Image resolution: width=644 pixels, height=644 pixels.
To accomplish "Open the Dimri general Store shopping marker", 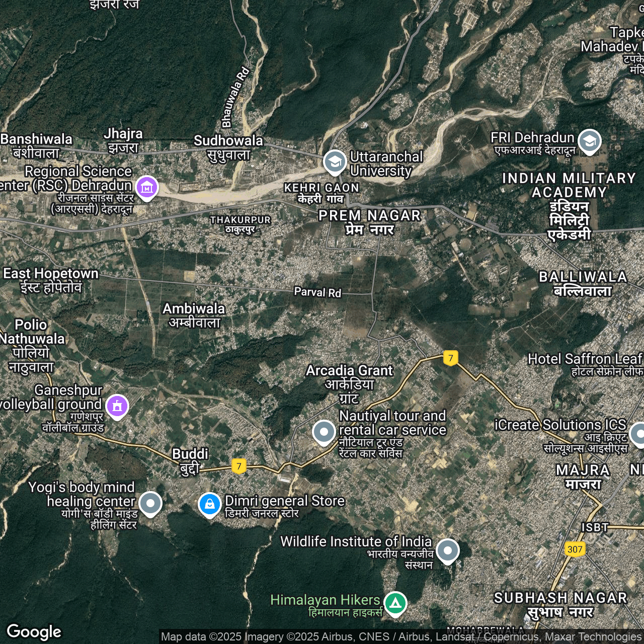I will coord(210,504).
